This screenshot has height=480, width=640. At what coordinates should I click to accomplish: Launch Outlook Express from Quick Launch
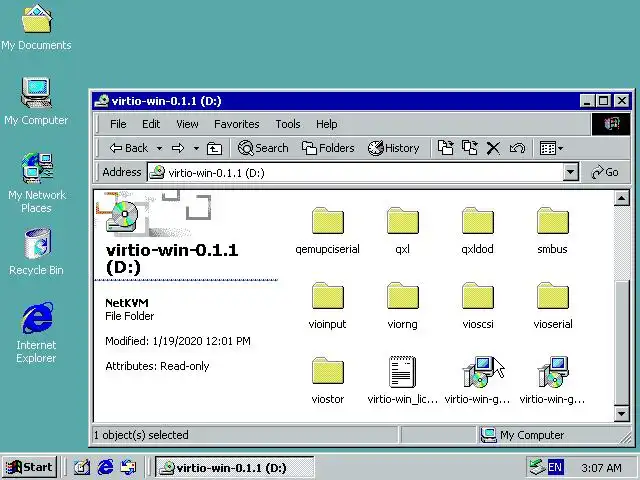point(129,467)
